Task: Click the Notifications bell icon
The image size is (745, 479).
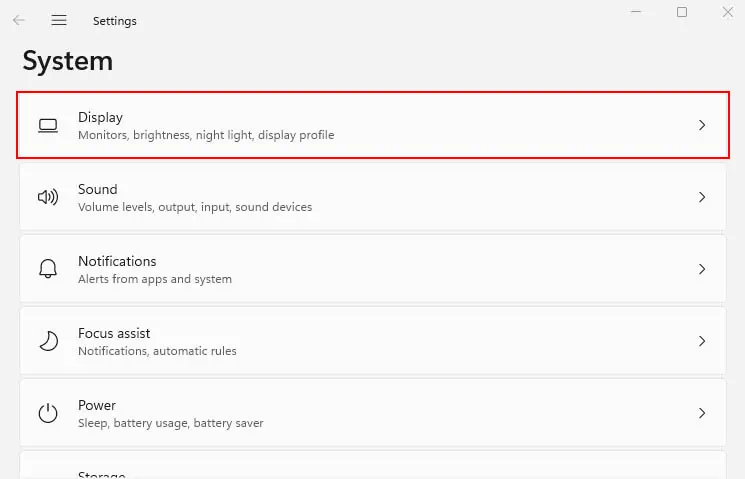Action: click(x=48, y=270)
